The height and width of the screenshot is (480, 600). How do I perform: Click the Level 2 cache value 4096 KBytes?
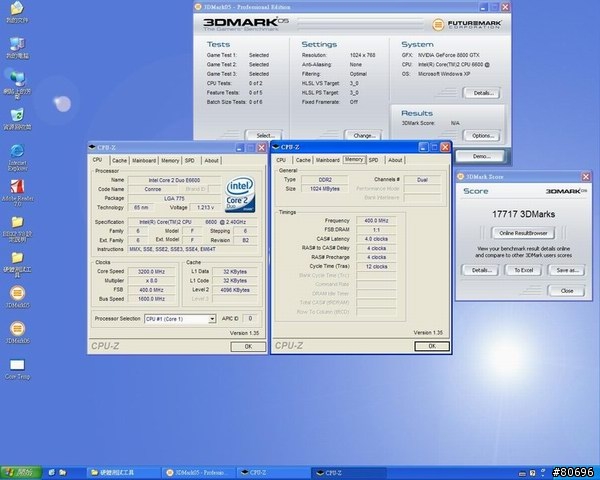235,290
